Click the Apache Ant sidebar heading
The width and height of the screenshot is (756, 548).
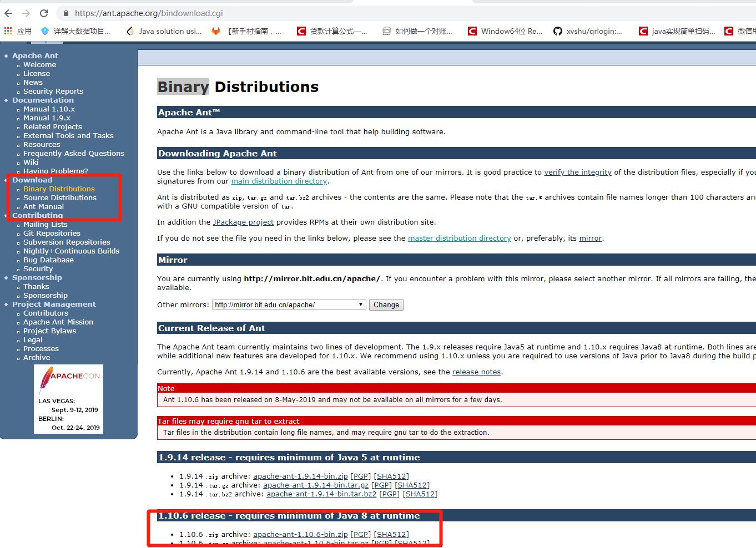tap(35, 56)
